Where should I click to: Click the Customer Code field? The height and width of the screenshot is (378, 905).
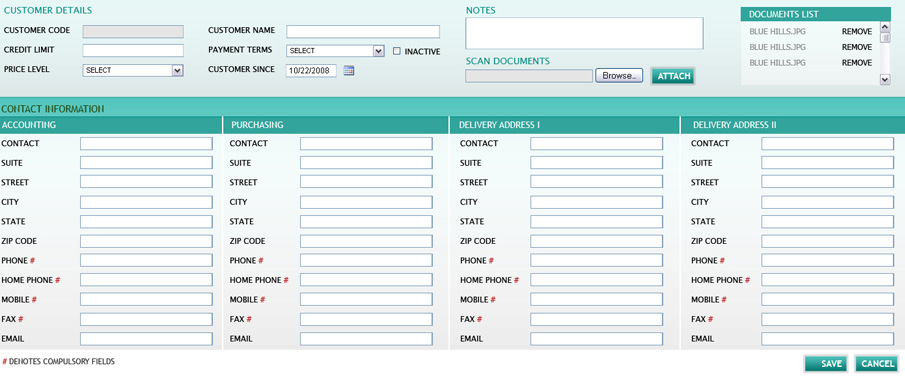click(133, 31)
